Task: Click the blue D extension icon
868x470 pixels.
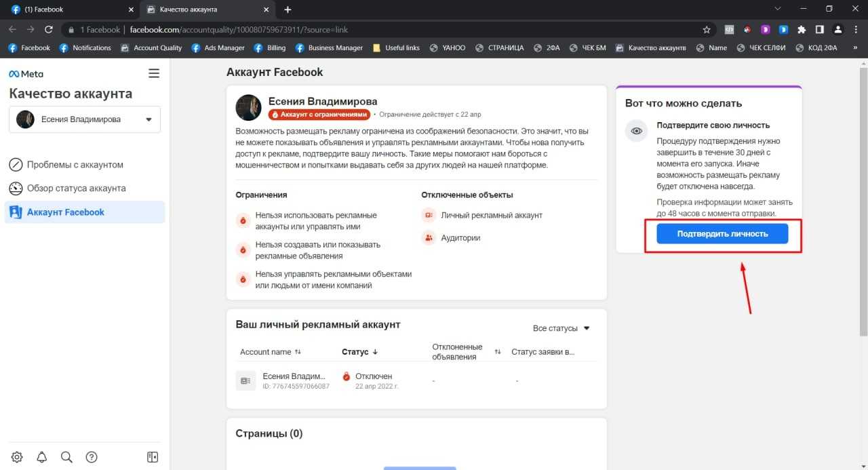Action: point(783,30)
